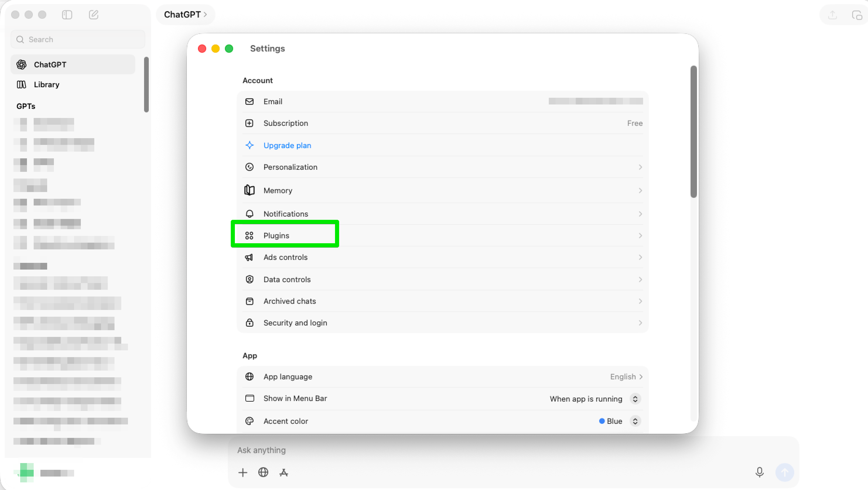Open Memory settings via the right chevron
This screenshot has height=490, width=868.
(x=640, y=190)
